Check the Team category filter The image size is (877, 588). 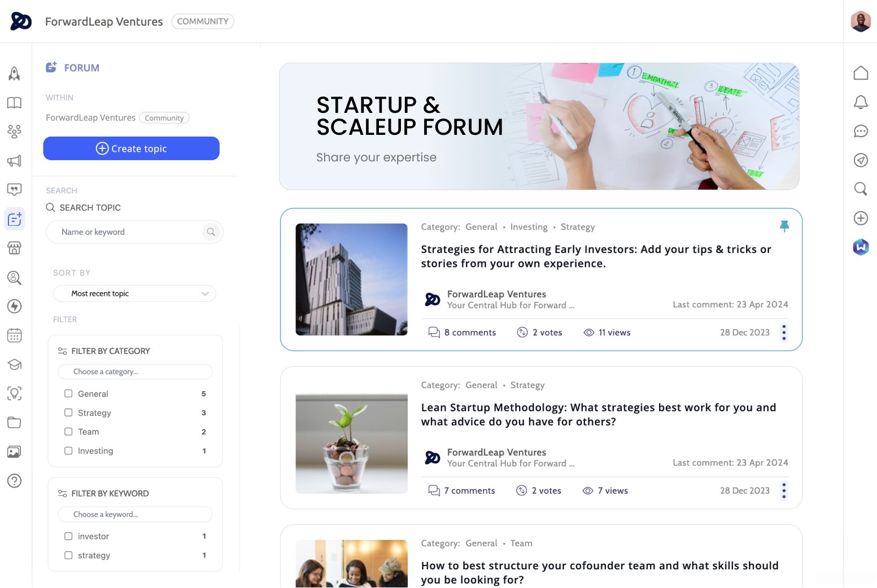(68, 432)
